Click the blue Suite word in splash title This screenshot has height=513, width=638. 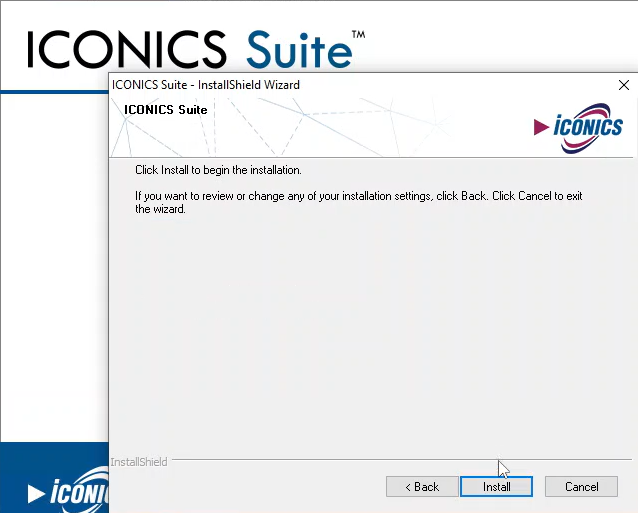(298, 50)
